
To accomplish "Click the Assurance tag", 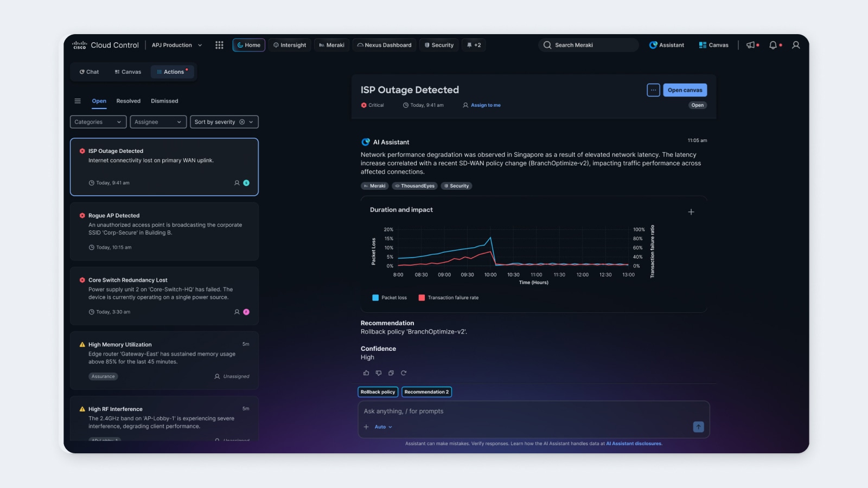I will (x=103, y=376).
